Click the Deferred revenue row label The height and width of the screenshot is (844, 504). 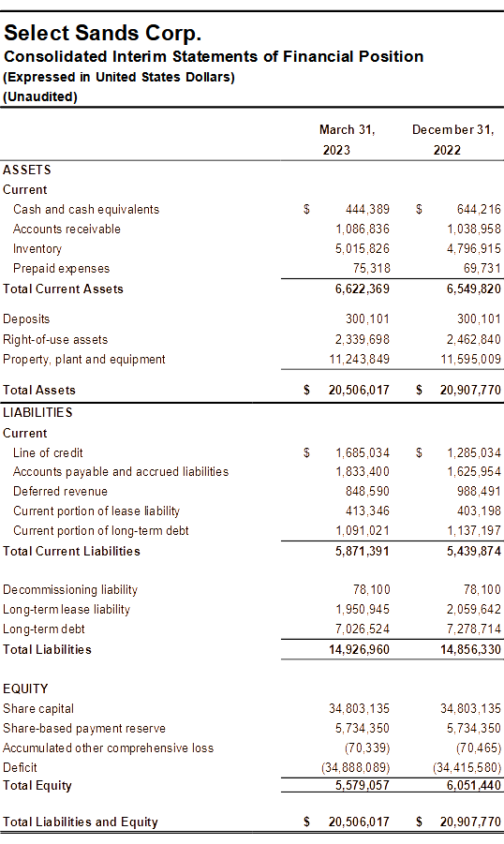(x=60, y=492)
